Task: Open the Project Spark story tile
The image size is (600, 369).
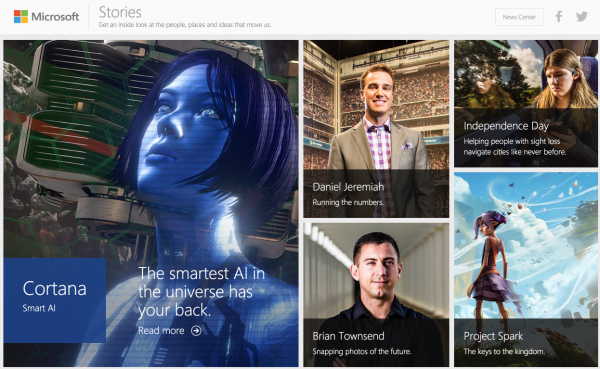Action: coord(526,269)
